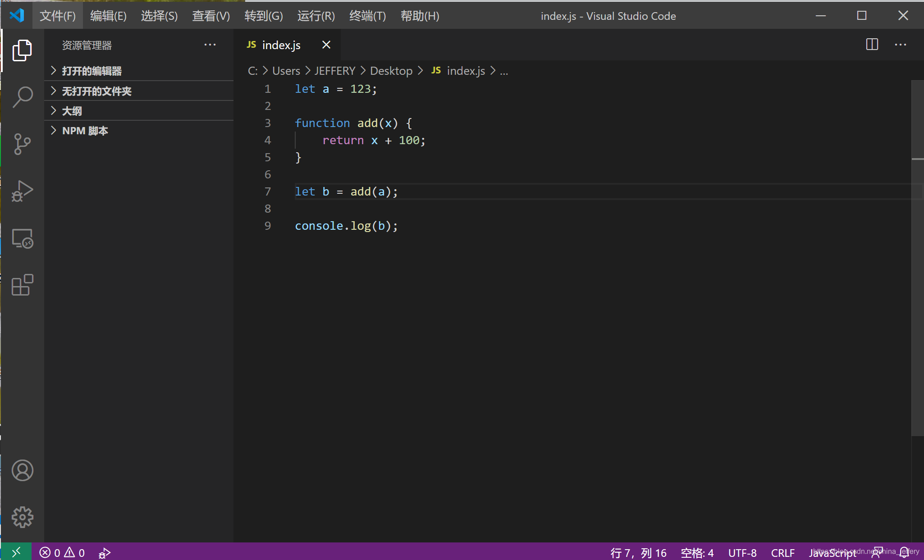Open Explorer panel more actions ellipsis
The image size is (924, 560).
point(210,45)
